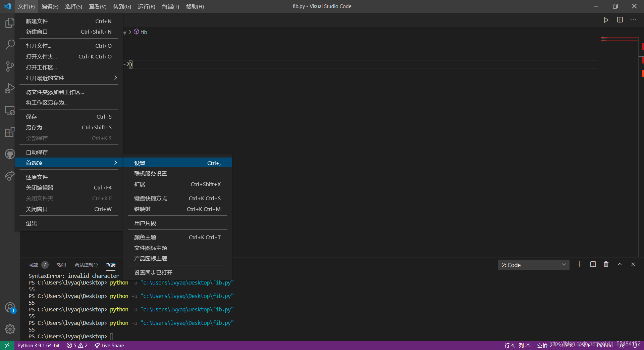This screenshot has height=350, width=644.
Task: Kill the terminal with trash icon
Action: (x=606, y=265)
